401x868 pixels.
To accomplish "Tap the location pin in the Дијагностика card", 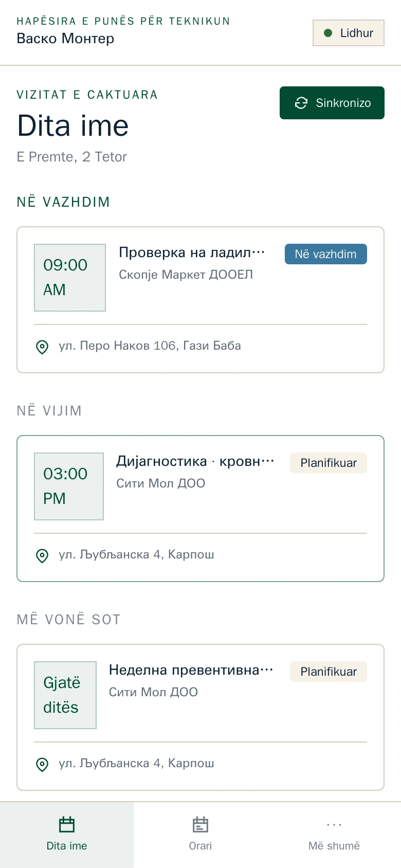I will pyautogui.click(x=42, y=556).
